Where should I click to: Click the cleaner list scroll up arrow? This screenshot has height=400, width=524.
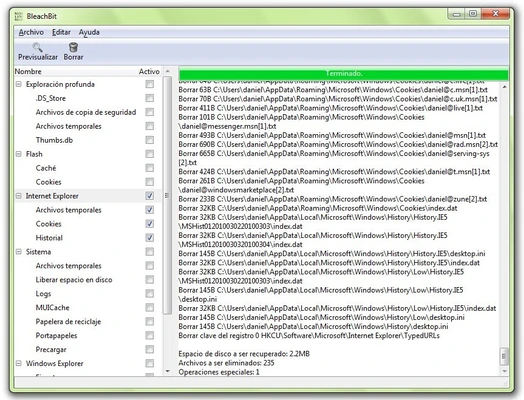click(x=168, y=71)
